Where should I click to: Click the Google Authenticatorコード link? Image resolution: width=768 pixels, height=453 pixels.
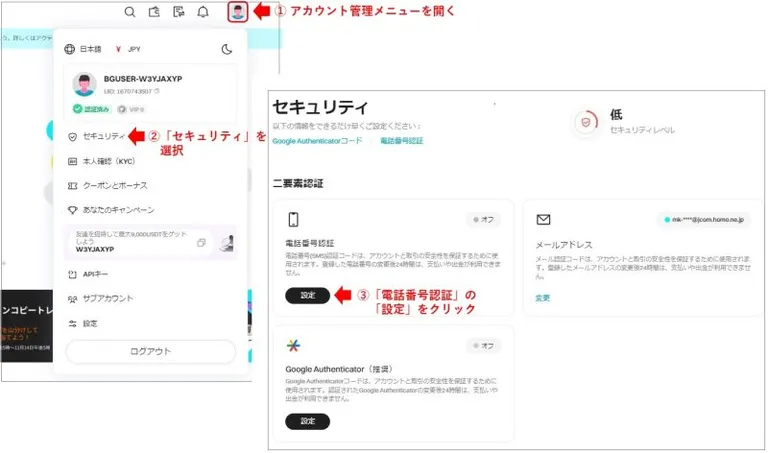click(317, 141)
